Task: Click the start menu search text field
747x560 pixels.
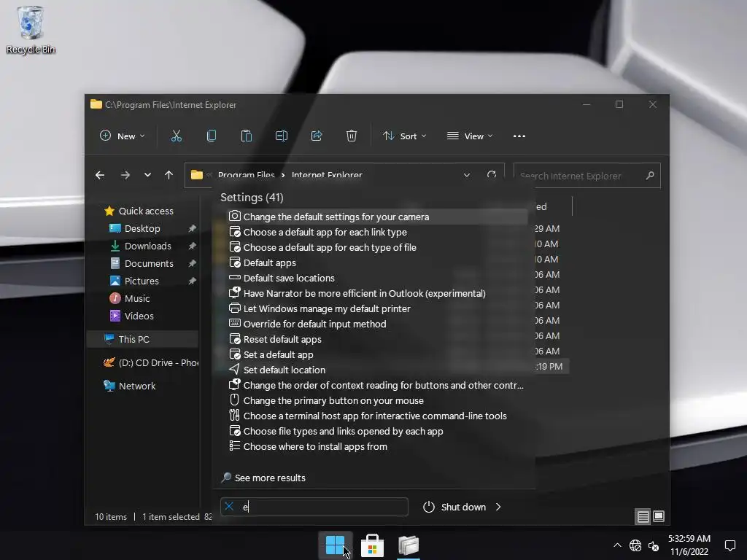Action: click(314, 507)
